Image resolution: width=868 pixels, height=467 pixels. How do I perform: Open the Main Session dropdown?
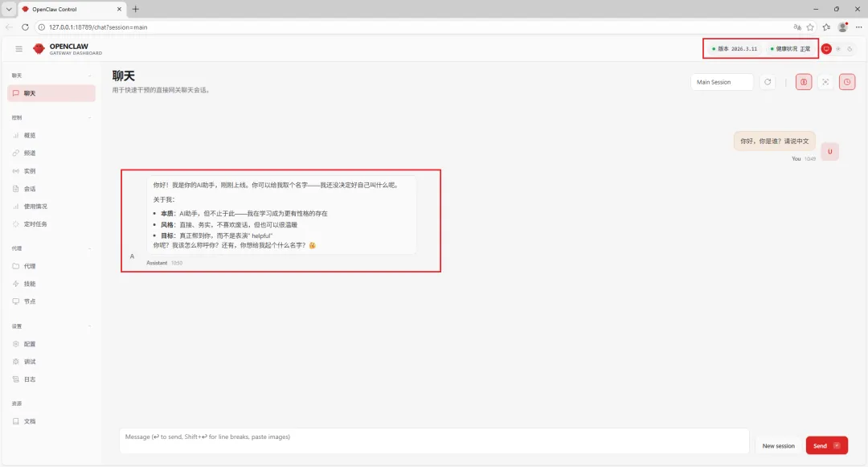722,82
